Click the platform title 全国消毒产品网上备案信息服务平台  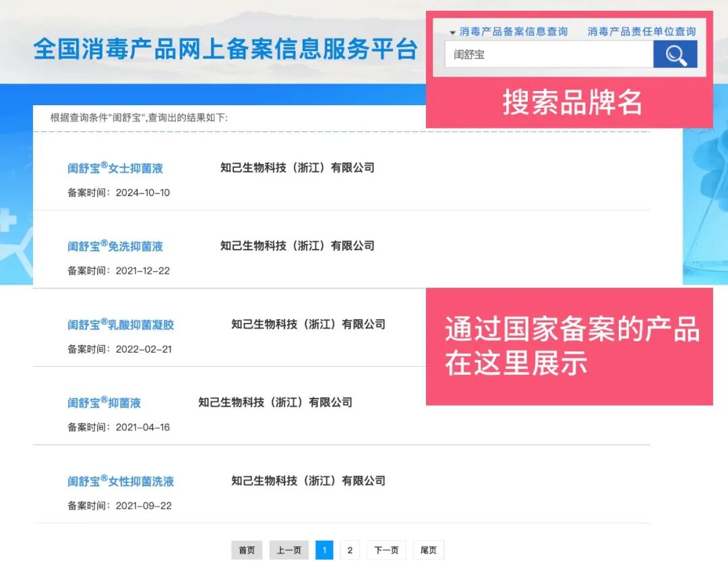(224, 49)
